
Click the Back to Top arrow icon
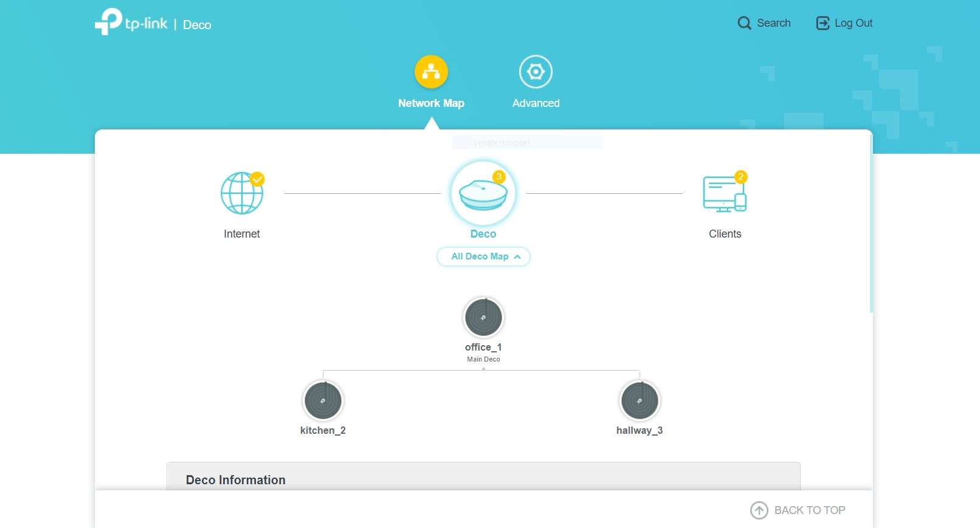point(759,510)
